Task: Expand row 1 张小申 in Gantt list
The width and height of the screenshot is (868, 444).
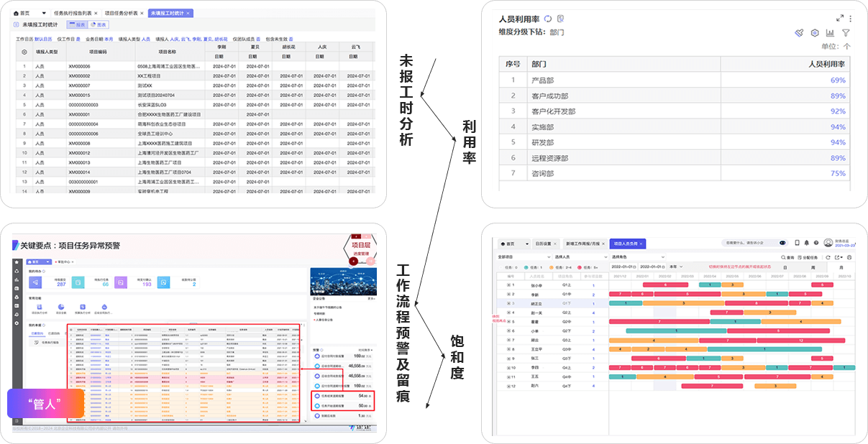Action: (509, 285)
